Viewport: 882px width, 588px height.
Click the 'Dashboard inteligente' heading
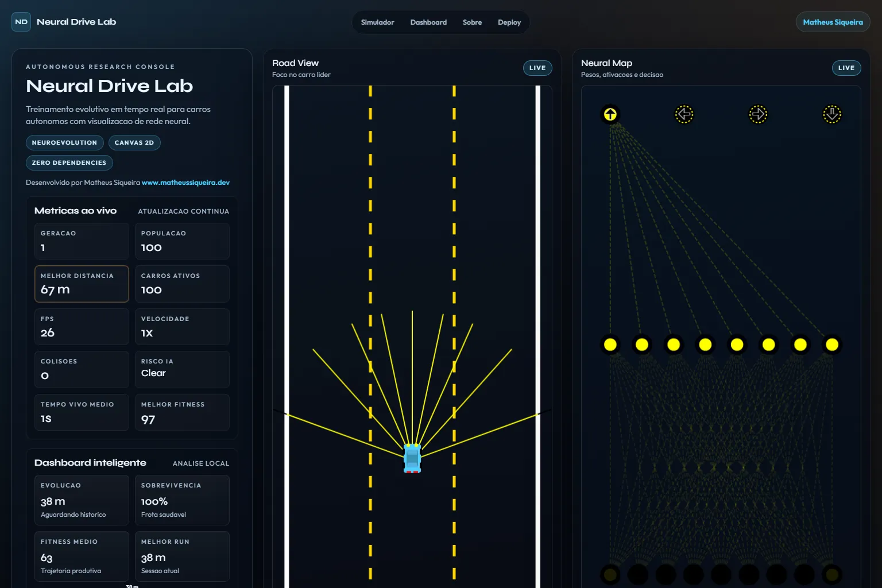tap(90, 463)
